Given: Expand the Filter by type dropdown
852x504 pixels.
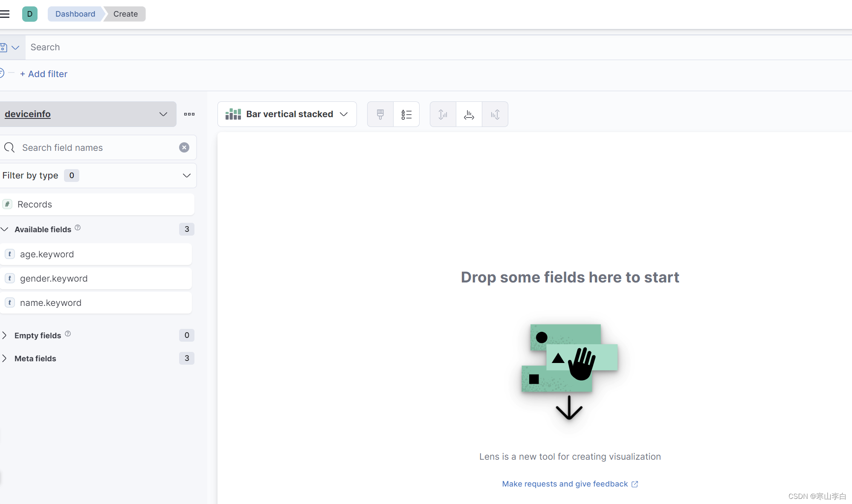Looking at the screenshot, I should pyautogui.click(x=97, y=176).
